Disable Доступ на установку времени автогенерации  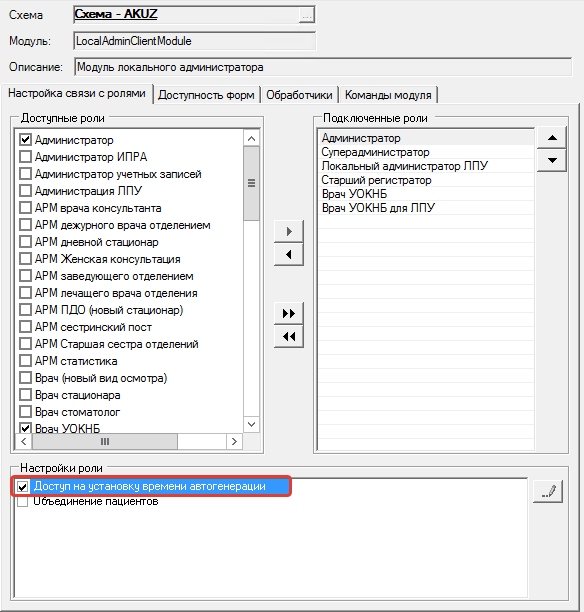click(23, 487)
